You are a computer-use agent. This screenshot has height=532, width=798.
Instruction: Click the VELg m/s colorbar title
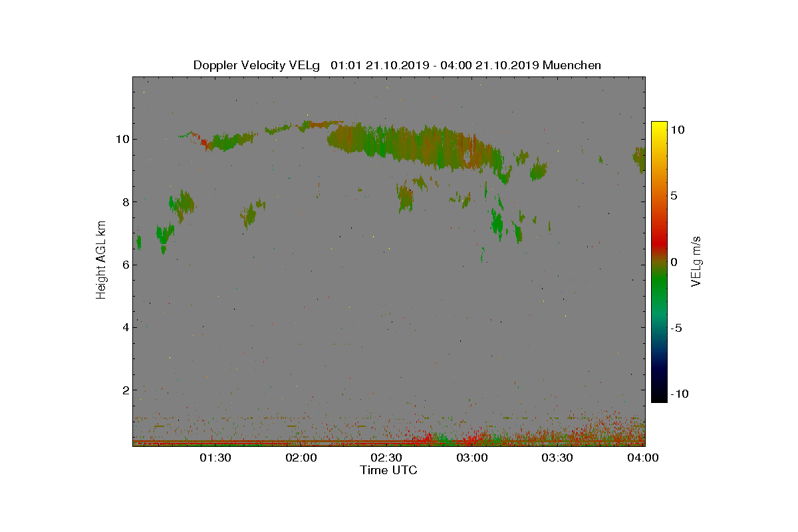click(x=696, y=261)
